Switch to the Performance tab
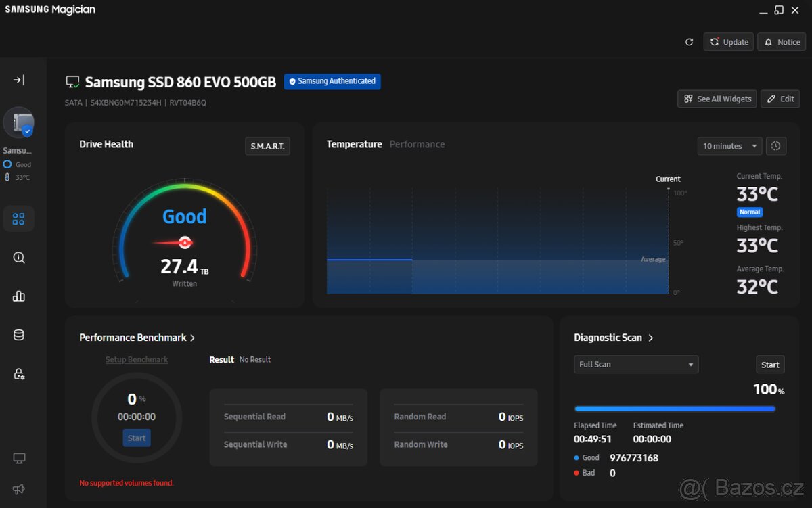Image resolution: width=812 pixels, height=508 pixels. 418,144
